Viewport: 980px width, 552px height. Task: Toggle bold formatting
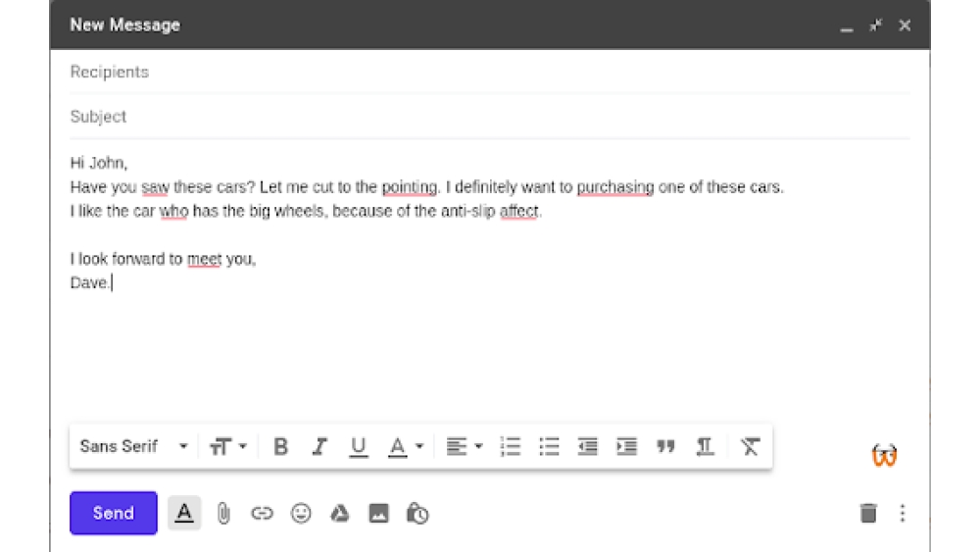[280, 447]
